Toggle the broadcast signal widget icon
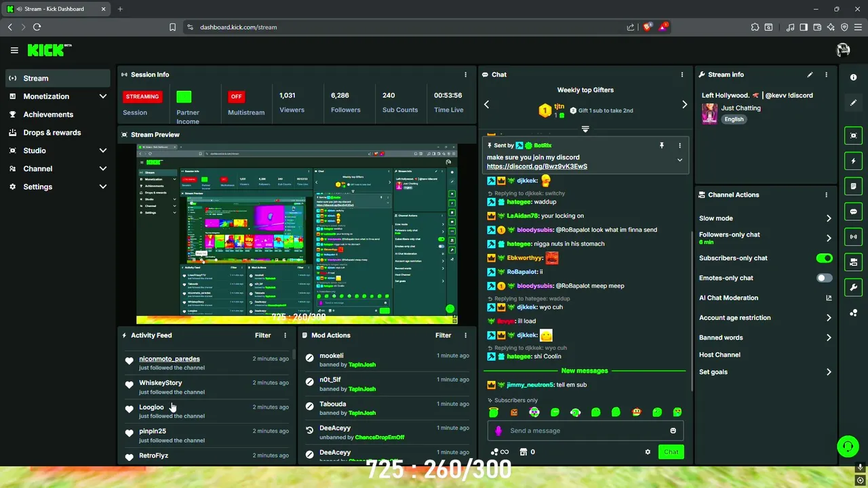Viewport: 868px width, 488px height. click(x=853, y=237)
